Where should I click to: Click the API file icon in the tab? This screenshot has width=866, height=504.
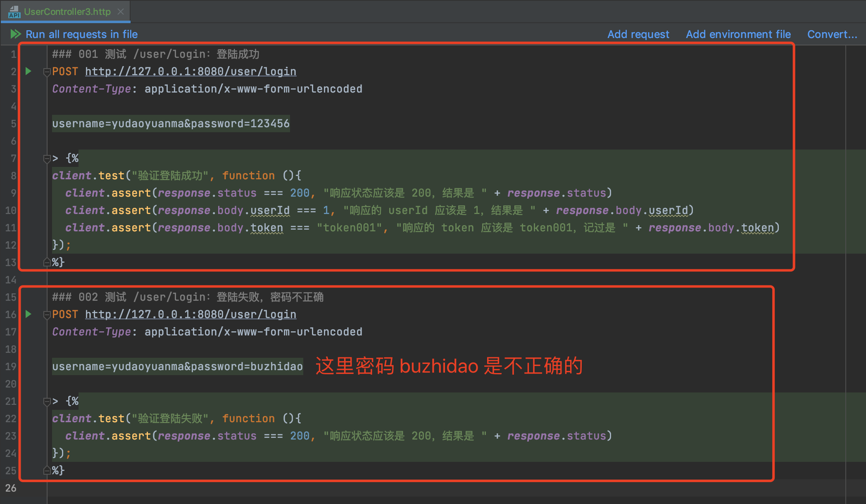(x=14, y=12)
